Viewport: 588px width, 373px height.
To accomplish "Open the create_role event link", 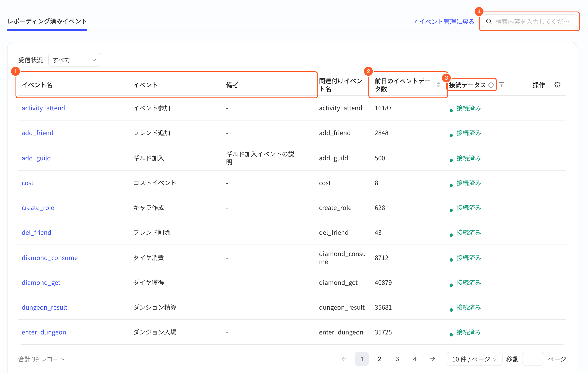I will [38, 208].
